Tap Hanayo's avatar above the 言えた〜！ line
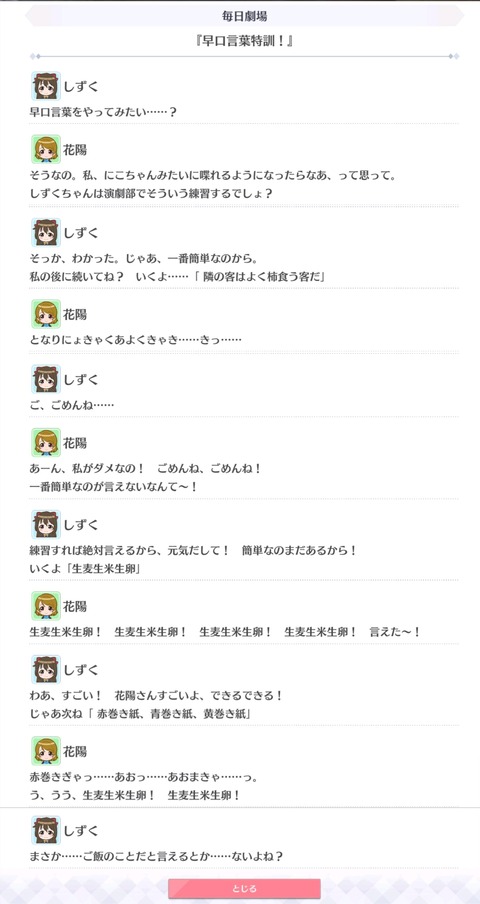This screenshot has width=480, height=904. tap(46, 607)
